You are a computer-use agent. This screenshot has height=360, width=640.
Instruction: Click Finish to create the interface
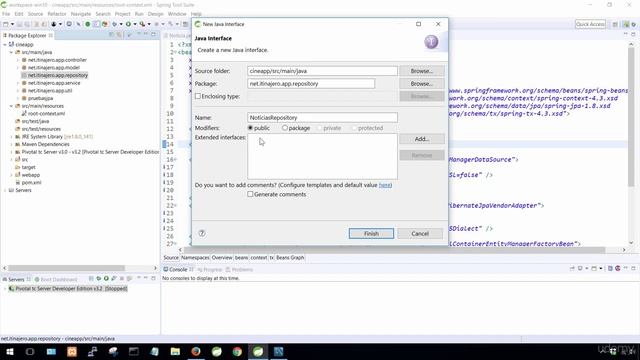(371, 233)
